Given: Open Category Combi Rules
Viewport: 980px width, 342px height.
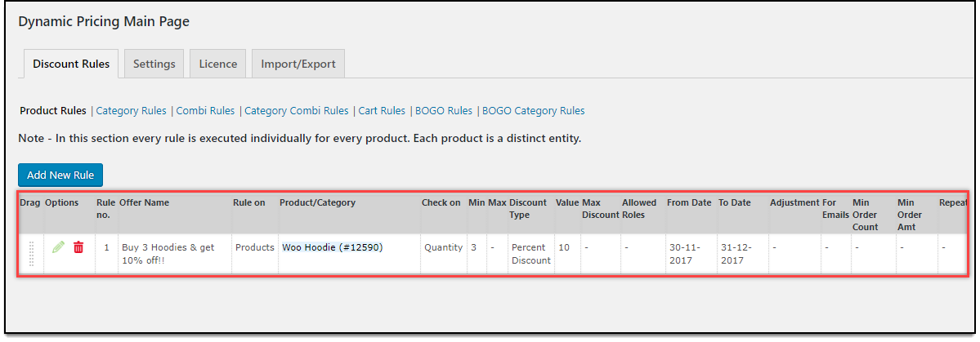Looking at the screenshot, I should tap(296, 111).
